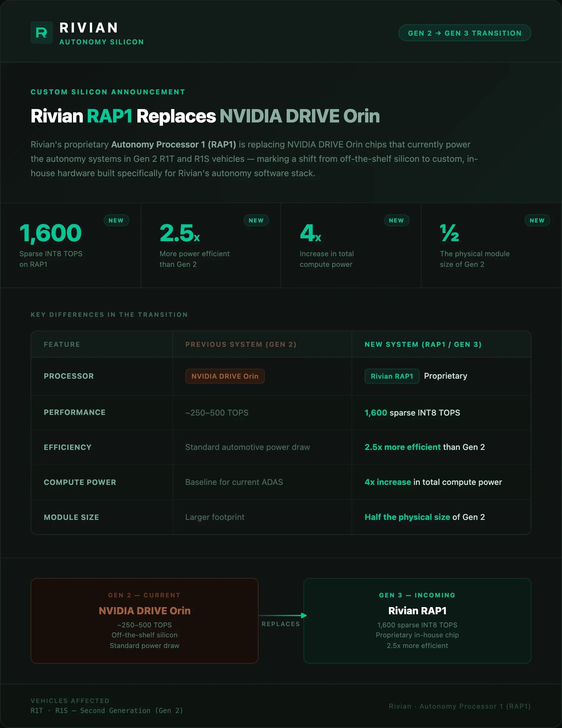The width and height of the screenshot is (562, 728).
Task: Click the New System (RAP1 / Gen 3) header
Action: pyautogui.click(x=423, y=344)
